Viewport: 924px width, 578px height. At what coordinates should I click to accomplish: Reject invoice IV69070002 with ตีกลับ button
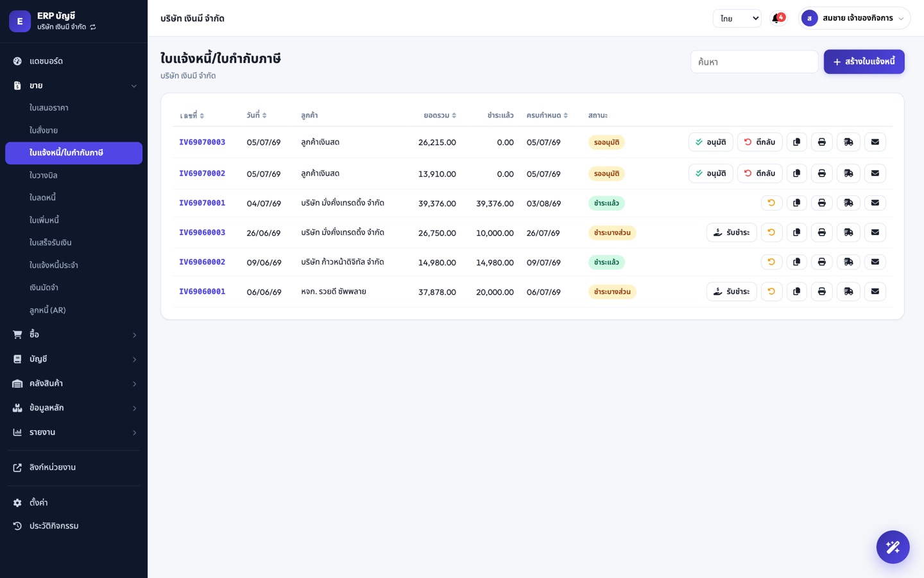point(760,173)
